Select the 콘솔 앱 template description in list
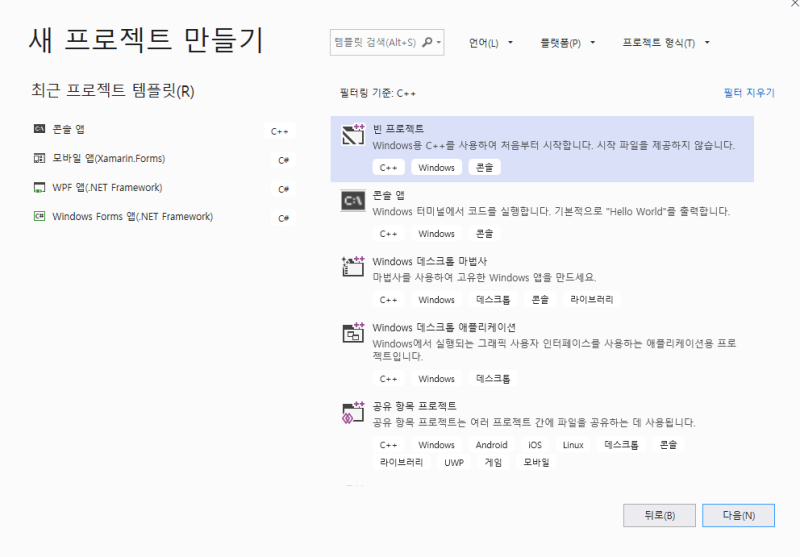Viewport: 800px width, 557px height. point(550,212)
